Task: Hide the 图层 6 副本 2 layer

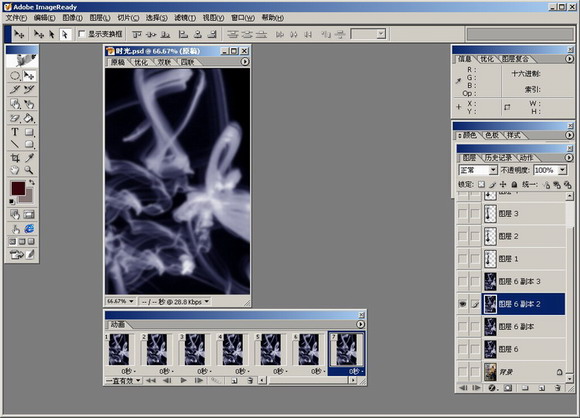Action: click(x=462, y=304)
